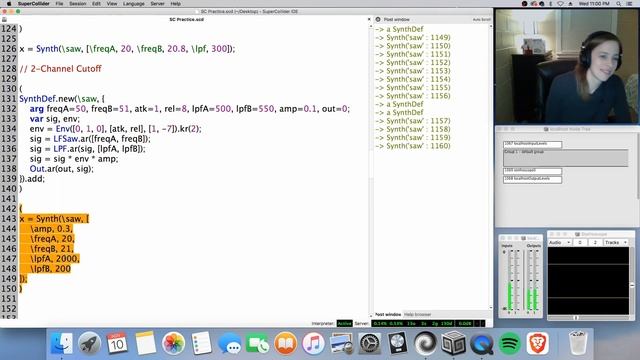Screen dimensions: 640x360
Task: Open the Tracks style dropdown in Stethoscope
Action: pos(616,242)
